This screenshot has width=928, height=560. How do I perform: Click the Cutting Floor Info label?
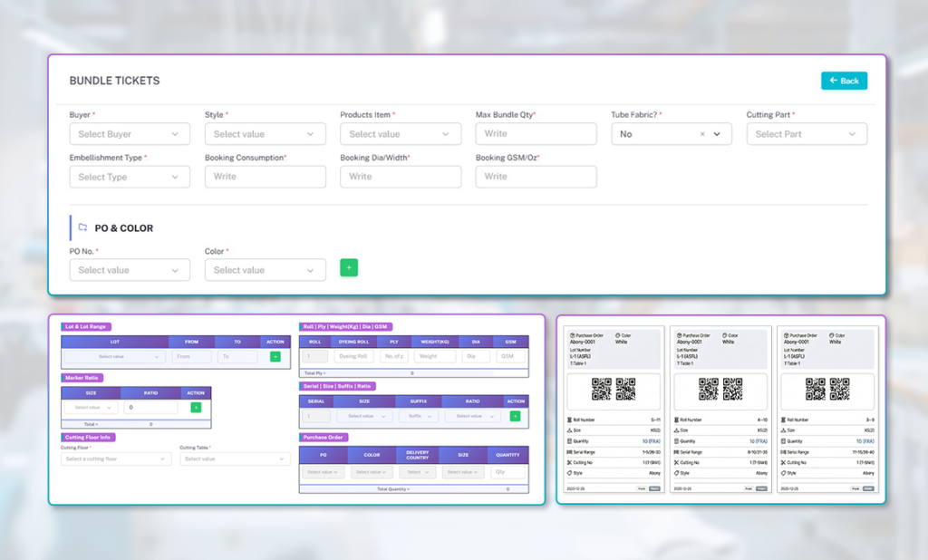click(x=88, y=438)
